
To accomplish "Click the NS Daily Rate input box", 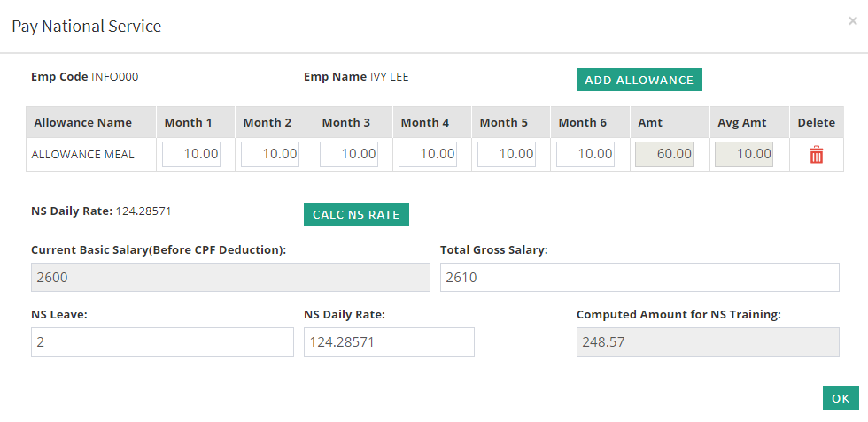I will [389, 342].
